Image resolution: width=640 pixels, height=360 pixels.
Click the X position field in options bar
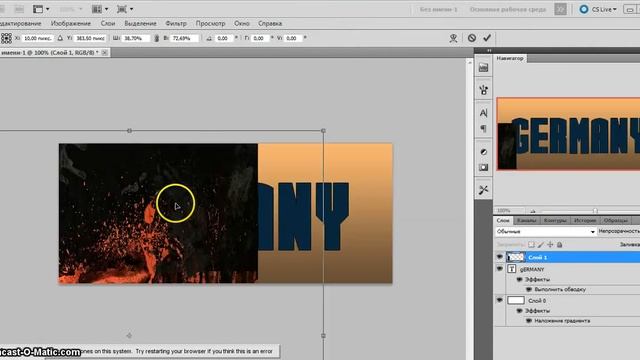38,38
